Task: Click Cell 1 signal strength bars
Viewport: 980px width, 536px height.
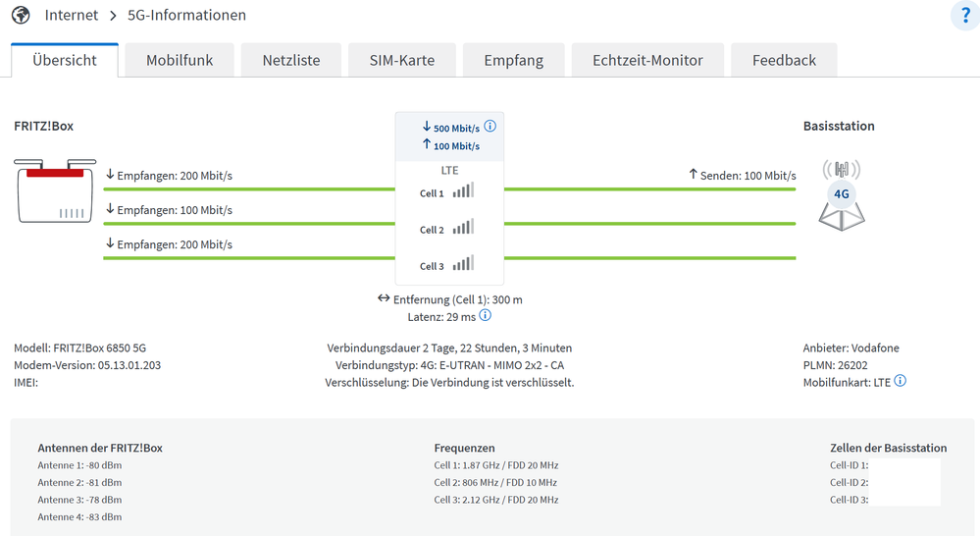Action: point(463,190)
